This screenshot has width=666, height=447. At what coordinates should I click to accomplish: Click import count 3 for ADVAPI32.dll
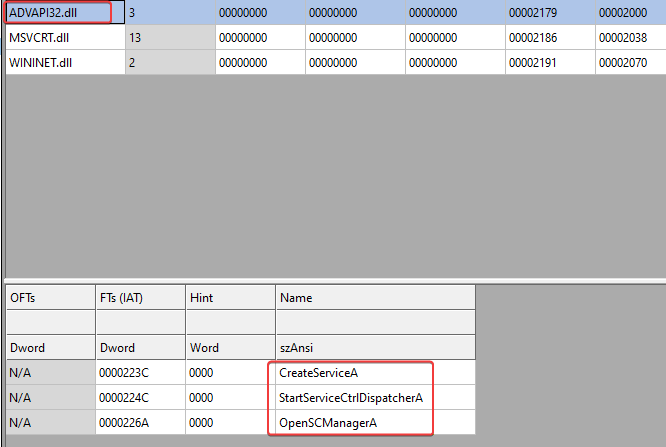pyautogui.click(x=170, y=12)
